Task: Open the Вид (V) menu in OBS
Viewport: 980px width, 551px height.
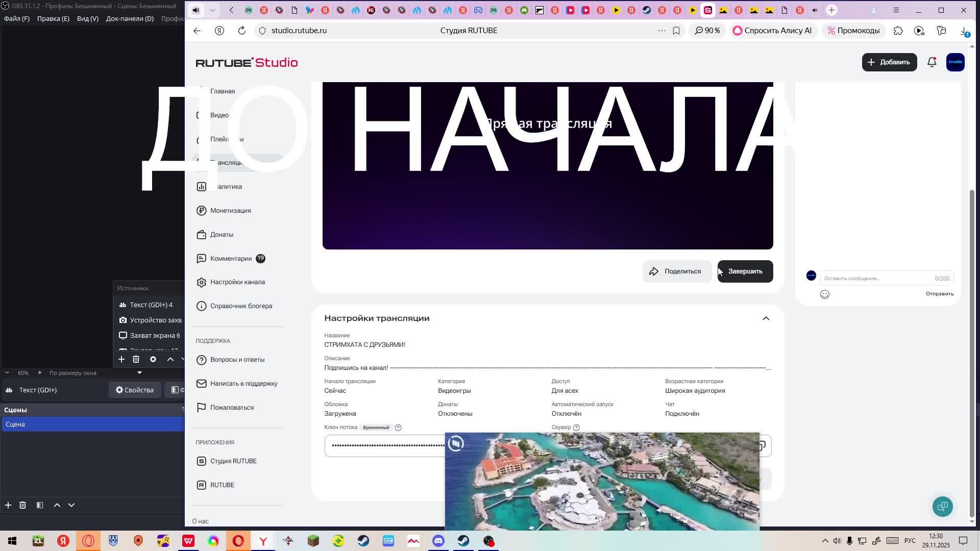Action: pyautogui.click(x=87, y=18)
